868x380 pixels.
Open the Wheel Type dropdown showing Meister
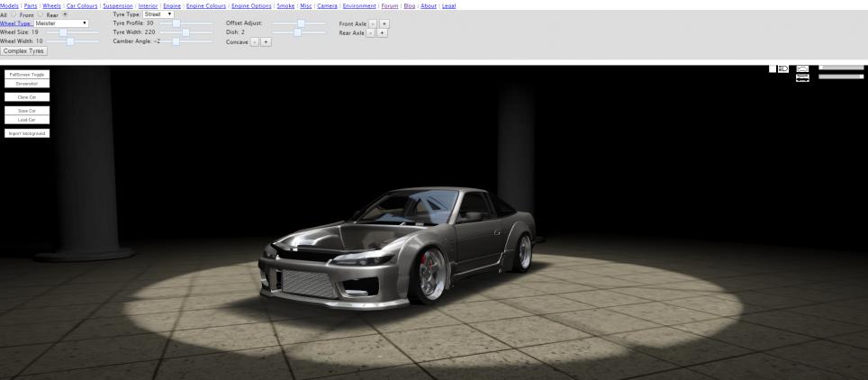(x=61, y=23)
